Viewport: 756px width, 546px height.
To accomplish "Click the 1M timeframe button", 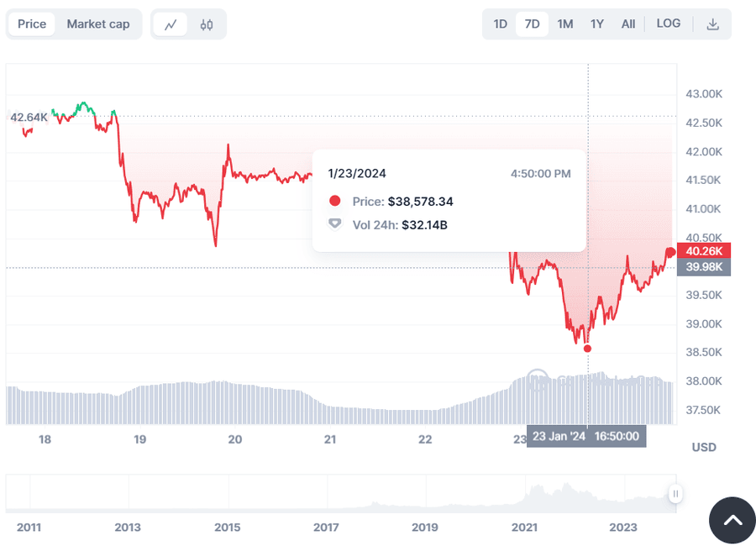I will tap(564, 24).
